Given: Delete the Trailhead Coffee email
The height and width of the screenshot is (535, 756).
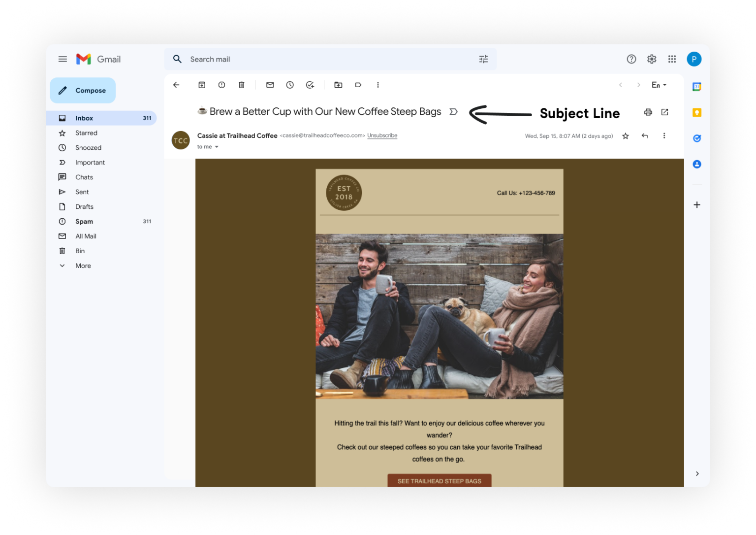Looking at the screenshot, I should (x=241, y=85).
